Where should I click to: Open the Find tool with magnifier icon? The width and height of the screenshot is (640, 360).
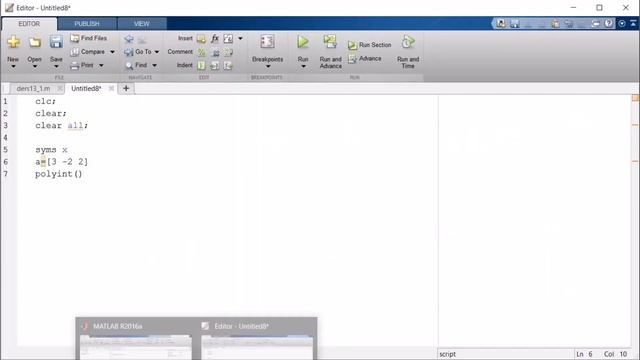point(136,65)
